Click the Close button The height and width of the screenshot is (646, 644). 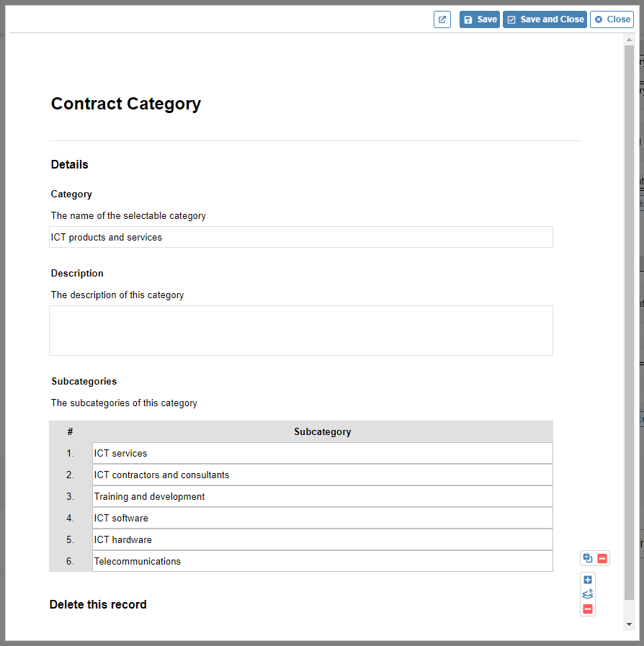coord(612,19)
